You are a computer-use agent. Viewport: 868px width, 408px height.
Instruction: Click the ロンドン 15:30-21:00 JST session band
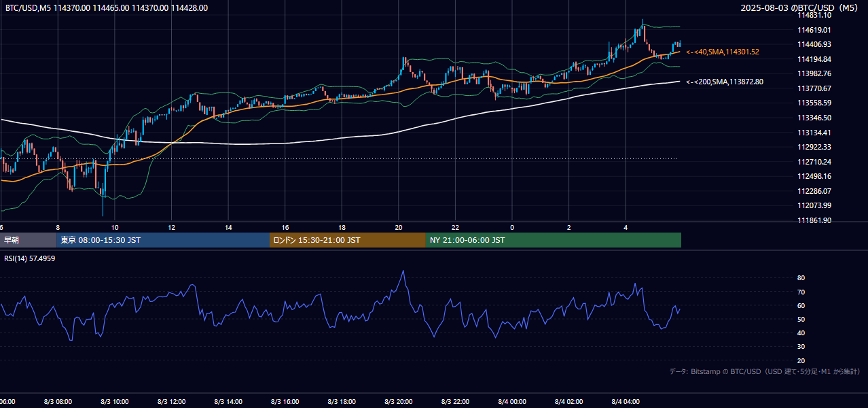pos(348,240)
